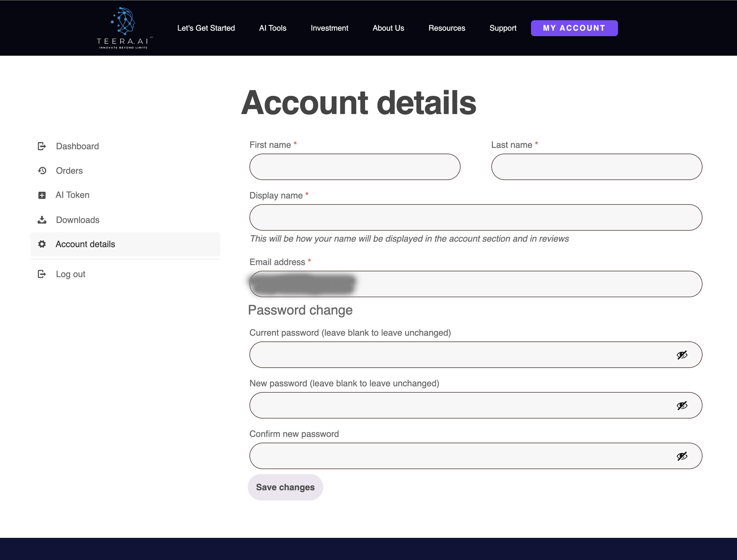Click the Log out icon in the sidebar
737x560 pixels.
tap(42, 274)
